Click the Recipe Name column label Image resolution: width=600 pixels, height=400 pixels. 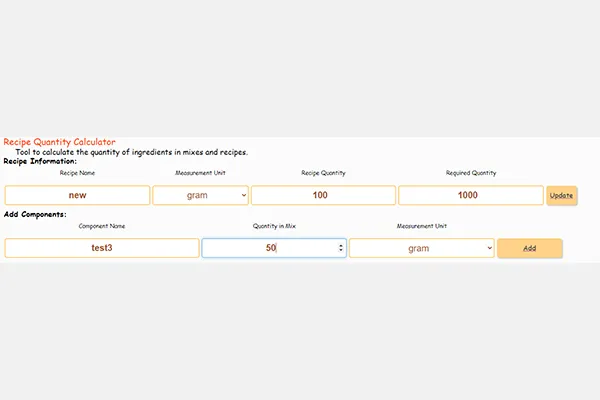pyautogui.click(x=77, y=173)
